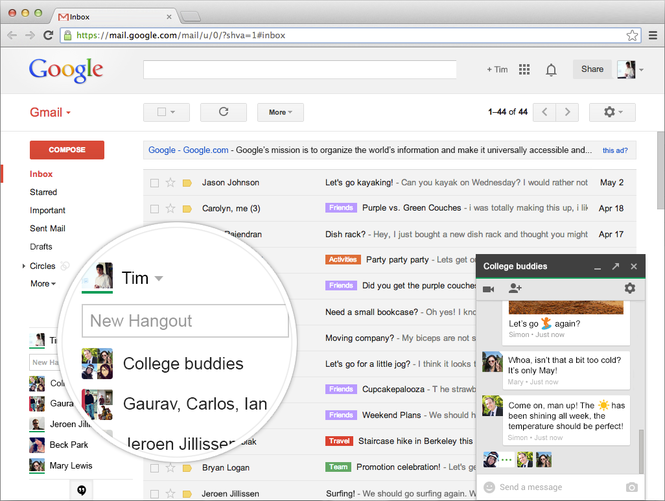
Task: Open emoji picker in message box
Action: tap(489, 487)
